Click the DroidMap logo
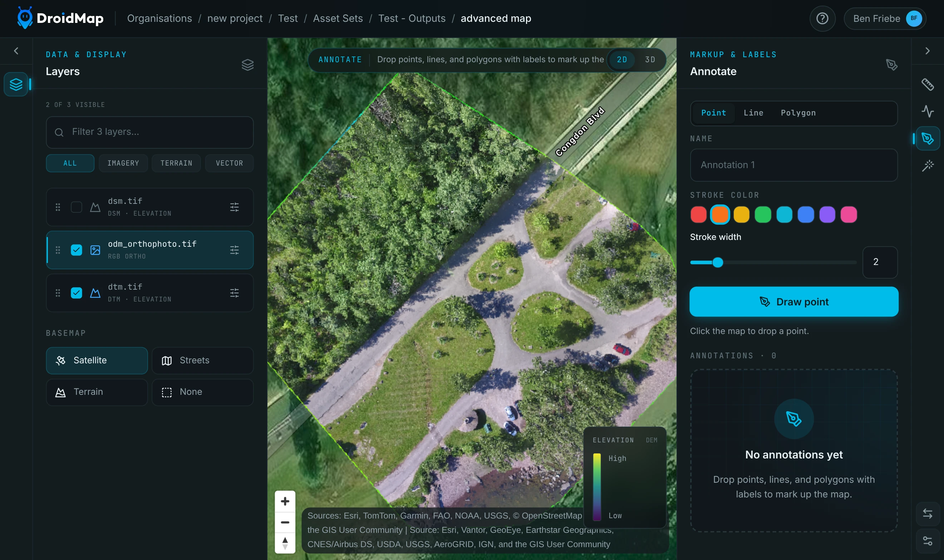This screenshot has width=944, height=560. [x=60, y=18]
